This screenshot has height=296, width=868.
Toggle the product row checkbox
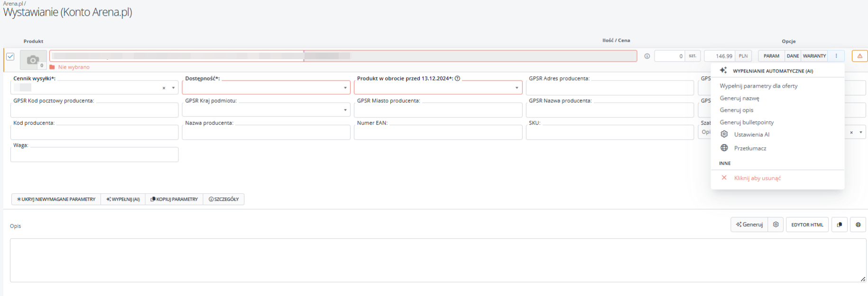coord(10,56)
